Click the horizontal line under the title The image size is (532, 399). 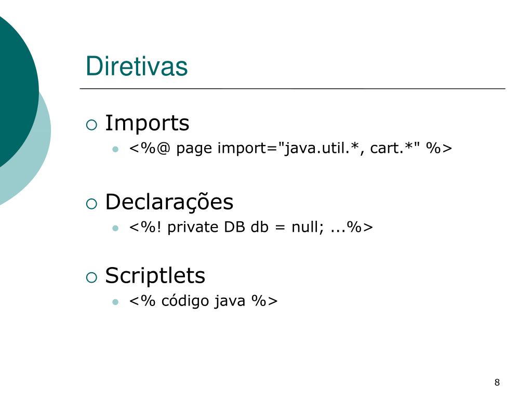[x=292, y=88]
